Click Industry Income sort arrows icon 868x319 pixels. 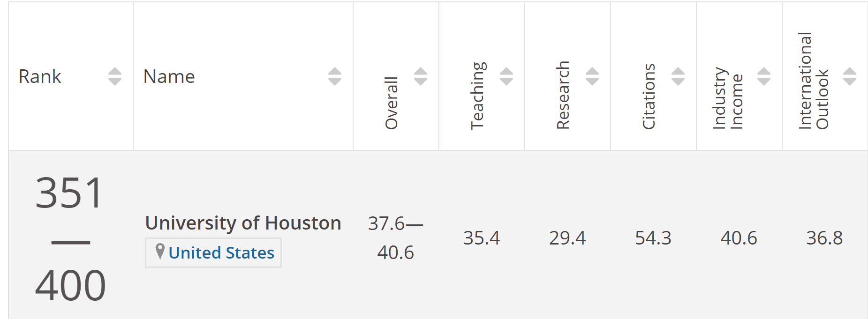coord(764,76)
